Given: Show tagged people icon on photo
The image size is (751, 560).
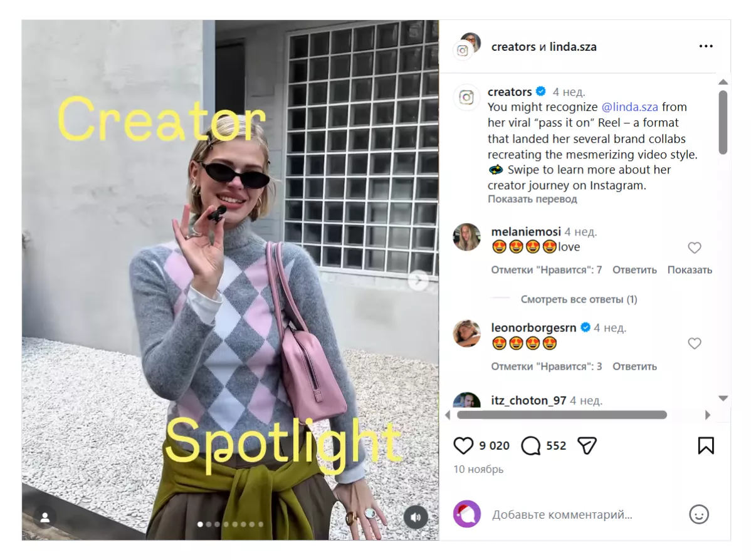Looking at the screenshot, I should [45, 517].
